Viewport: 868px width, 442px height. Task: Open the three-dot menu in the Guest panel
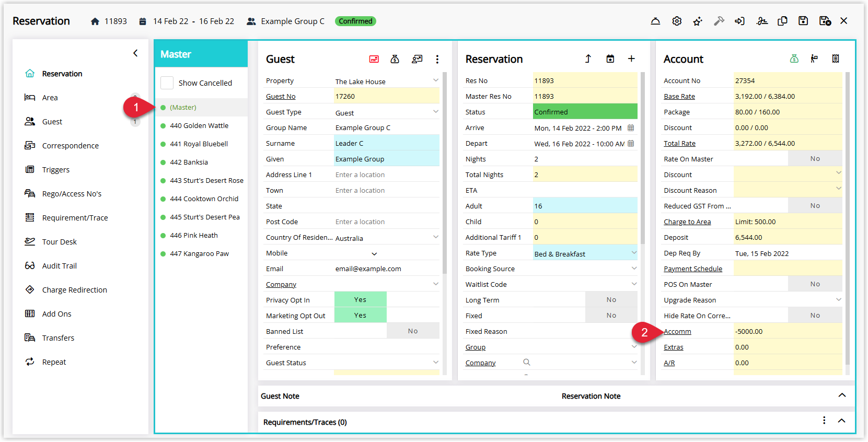[x=437, y=59]
